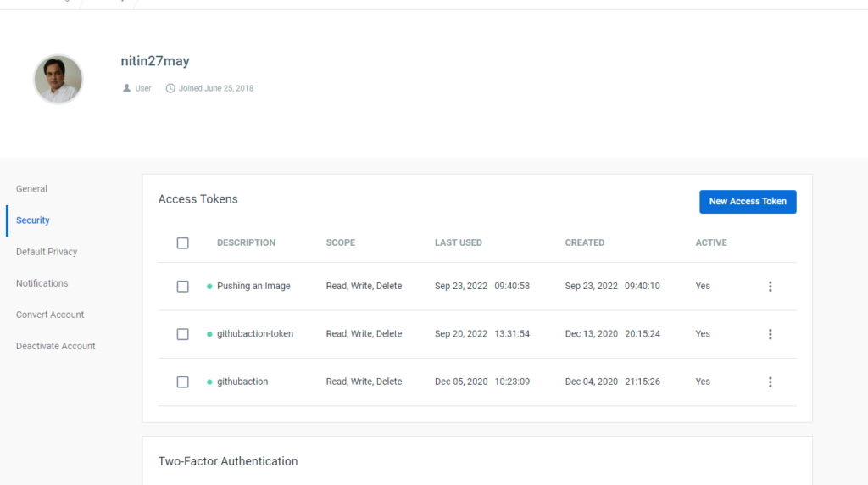Open the General settings tab
The image size is (868, 485).
coord(31,189)
